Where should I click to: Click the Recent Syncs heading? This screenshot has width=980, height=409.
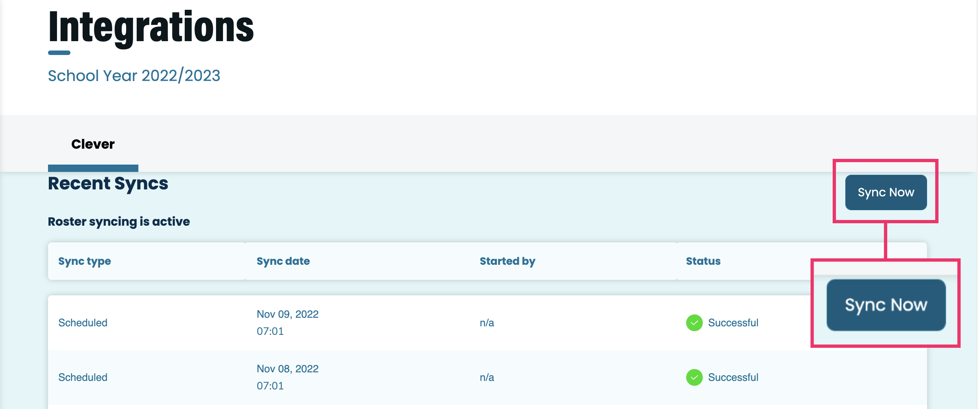point(108,183)
